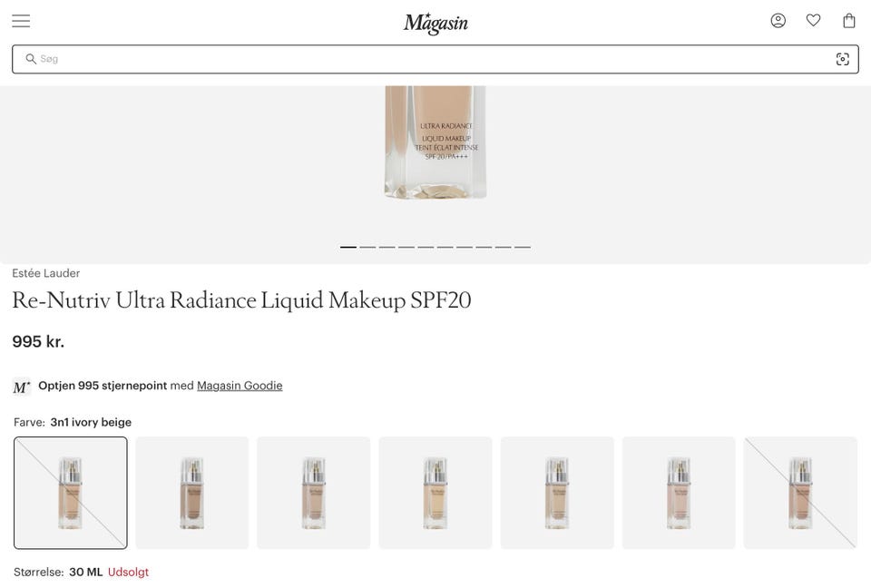Click the magnifier search icon

click(x=31, y=59)
